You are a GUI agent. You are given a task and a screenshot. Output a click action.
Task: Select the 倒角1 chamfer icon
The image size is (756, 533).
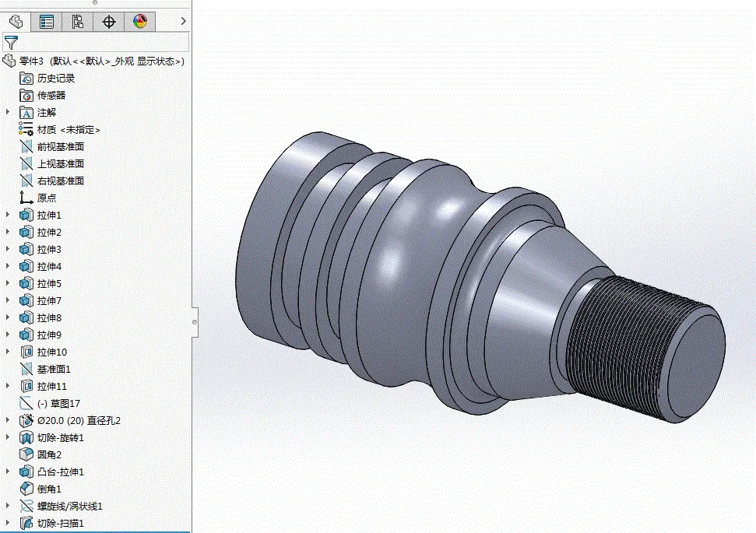pos(26,489)
